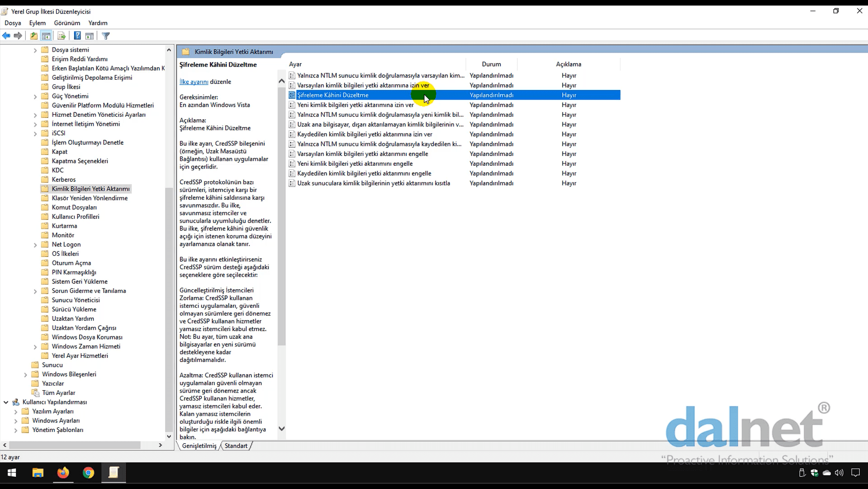Switch to the Genişletilmiş tab
This screenshot has width=868, height=489.
point(199,446)
